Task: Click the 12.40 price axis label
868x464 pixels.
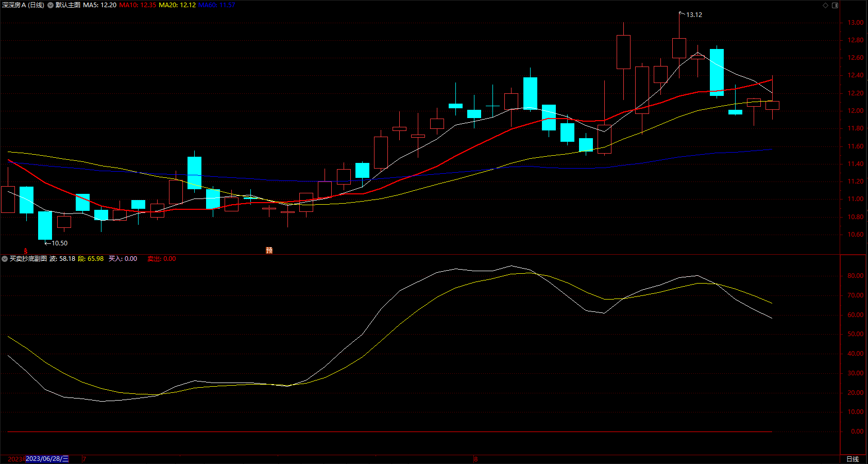Action: [x=856, y=75]
